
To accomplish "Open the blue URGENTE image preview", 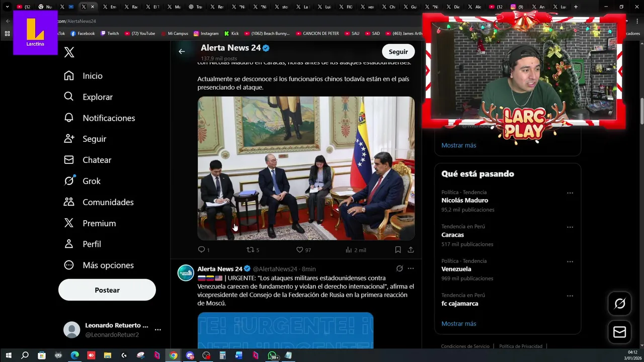I will pyautogui.click(x=285, y=330).
